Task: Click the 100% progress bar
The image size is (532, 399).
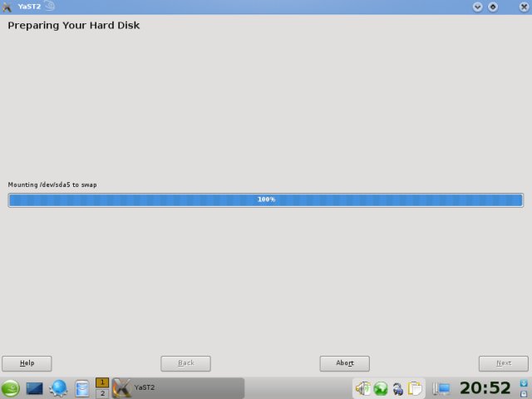Action: click(266, 199)
